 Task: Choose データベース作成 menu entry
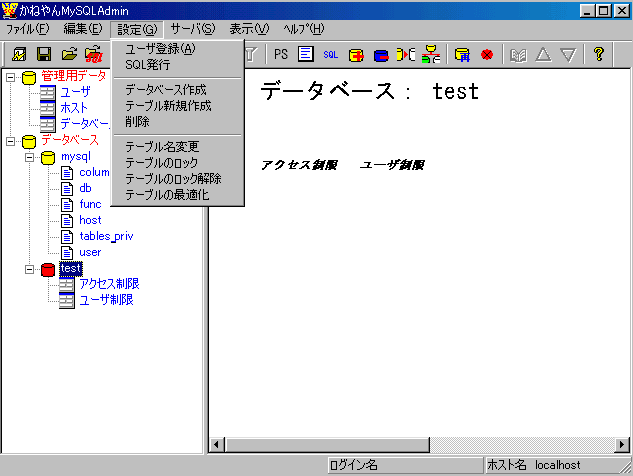click(178, 90)
